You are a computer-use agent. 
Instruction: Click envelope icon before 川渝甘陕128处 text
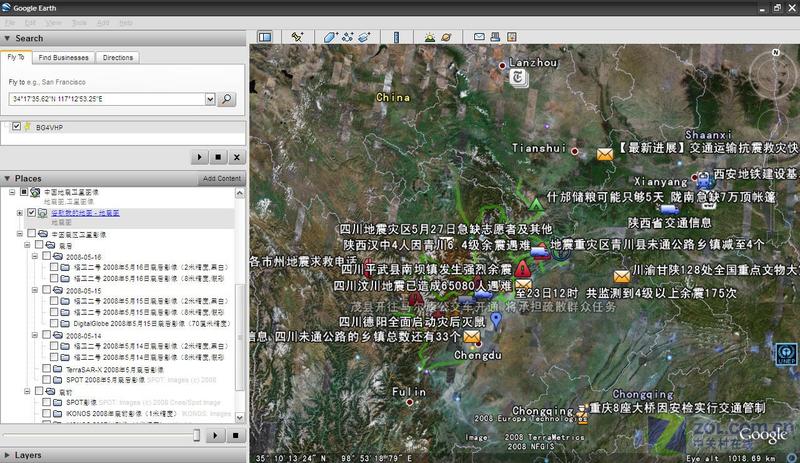tap(621, 277)
